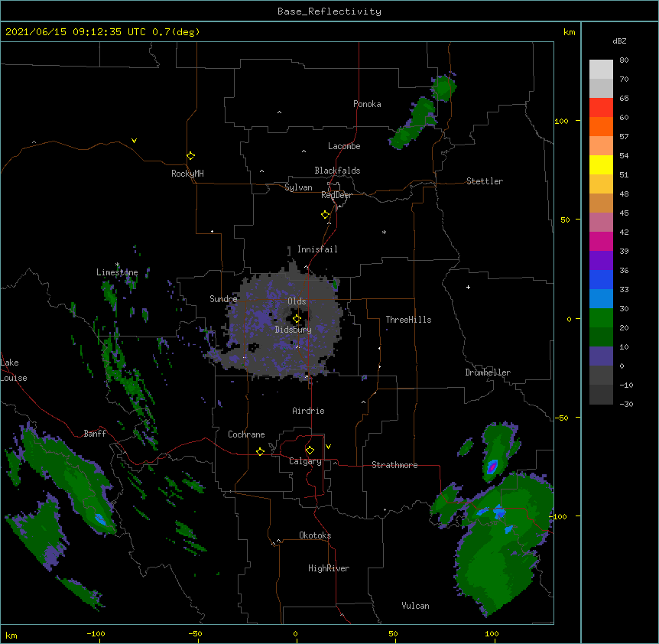Click yellow v marker northeast of Calgary
This screenshot has height=644, width=659.
(x=328, y=447)
